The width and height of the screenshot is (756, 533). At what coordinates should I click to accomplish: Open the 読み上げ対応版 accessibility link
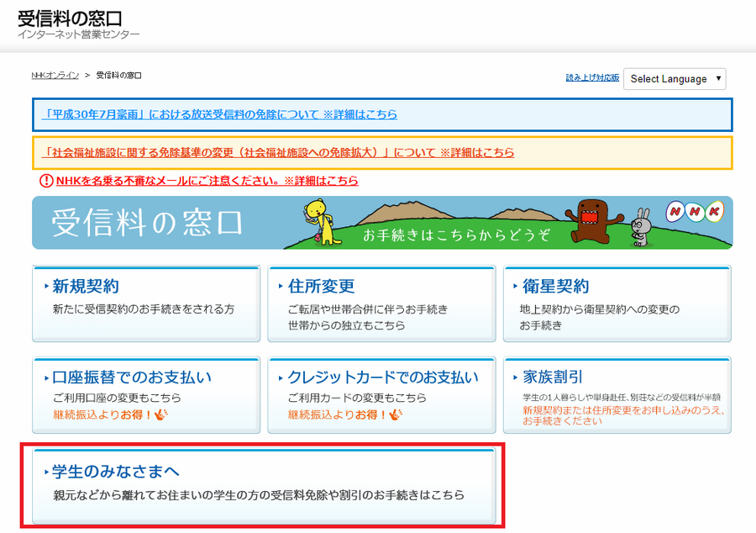[x=591, y=76]
